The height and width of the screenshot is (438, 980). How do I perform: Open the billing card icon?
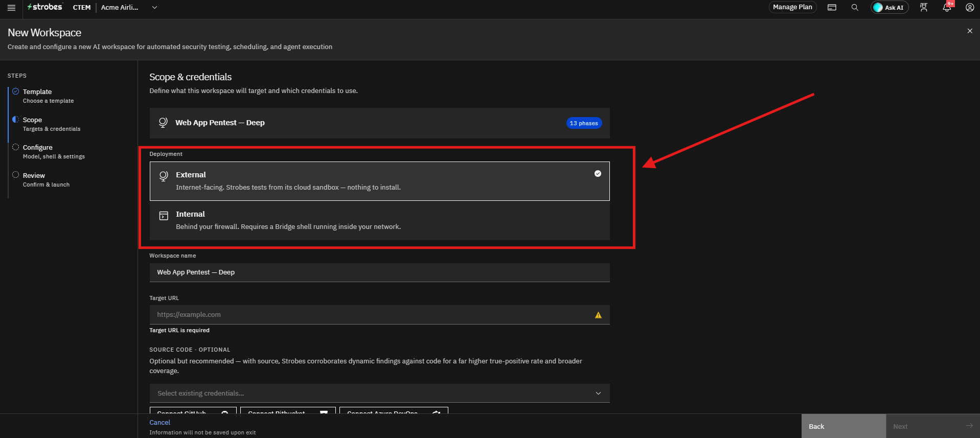832,8
